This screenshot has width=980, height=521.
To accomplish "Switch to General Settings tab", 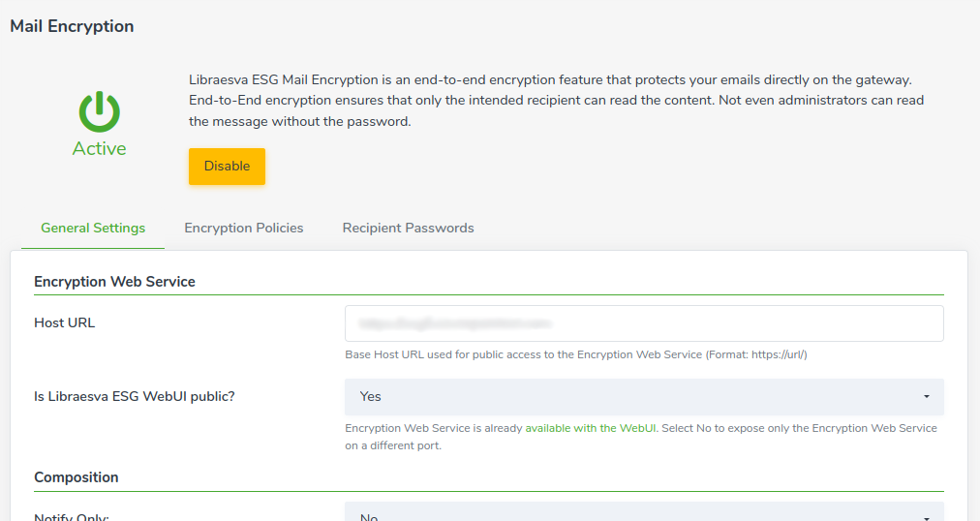I will pos(93,228).
